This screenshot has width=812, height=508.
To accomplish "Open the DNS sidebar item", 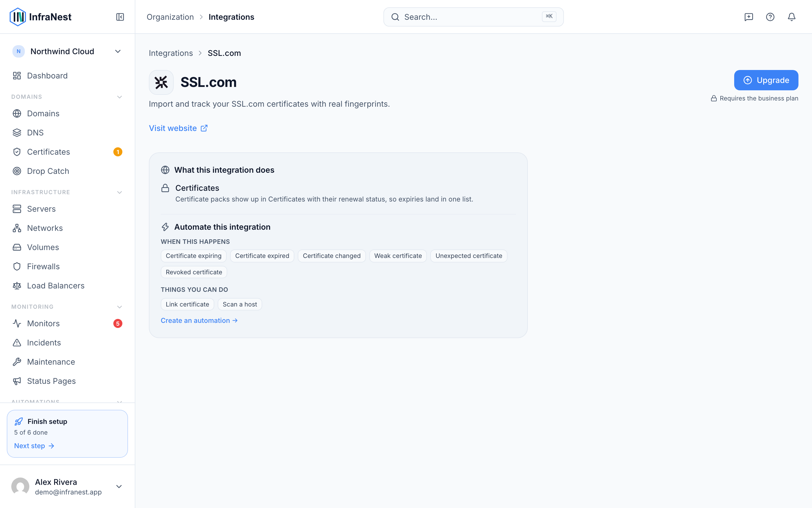I will [67, 133].
